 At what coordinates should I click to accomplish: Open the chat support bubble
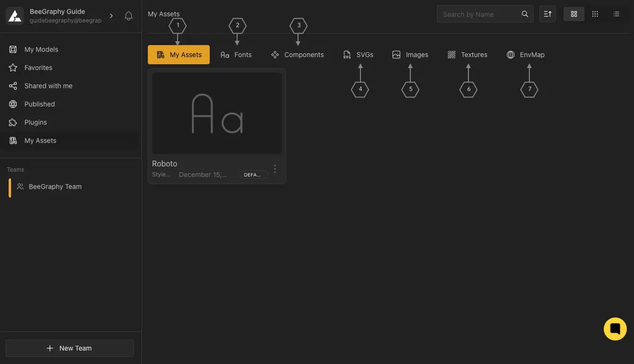(x=615, y=329)
